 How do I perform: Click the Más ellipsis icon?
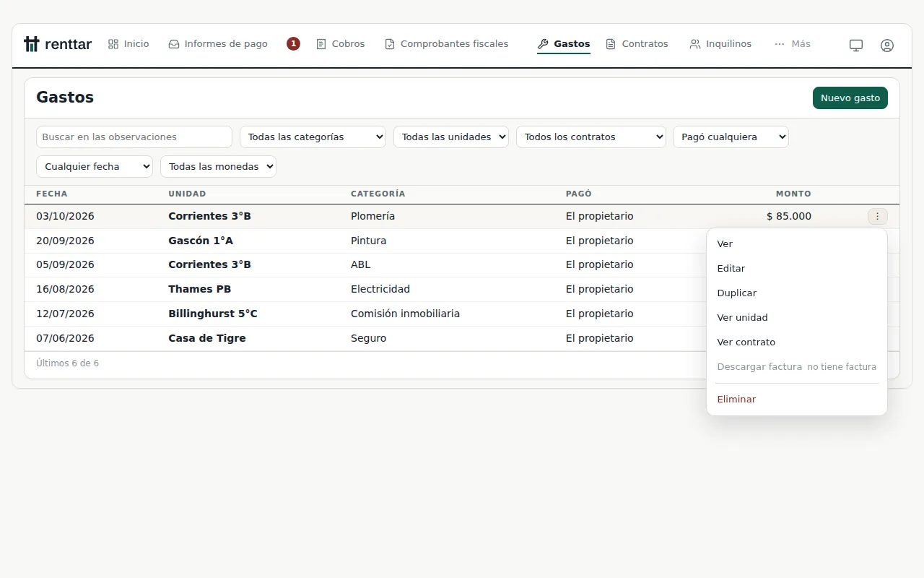coord(780,44)
